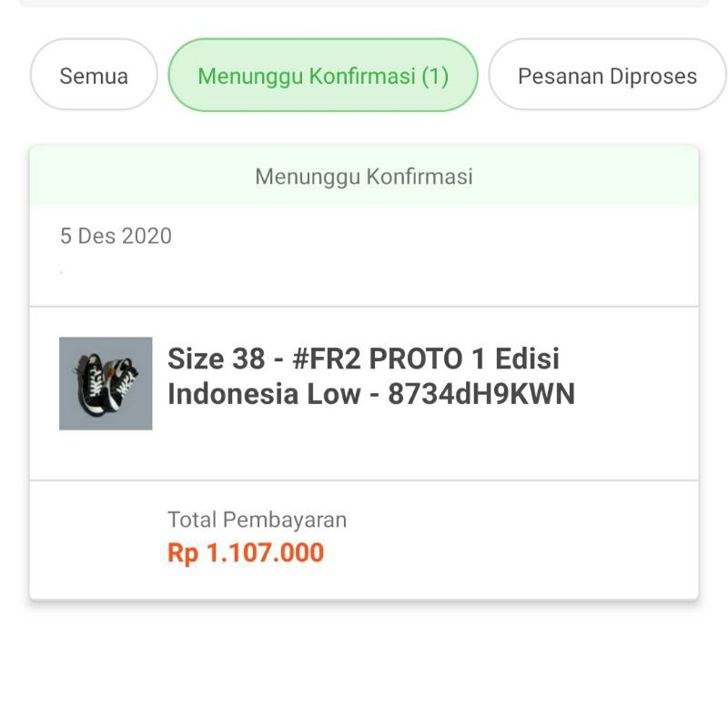The width and height of the screenshot is (728, 728).
Task: Click the order date 5 Des 2020
Action: coord(116,237)
